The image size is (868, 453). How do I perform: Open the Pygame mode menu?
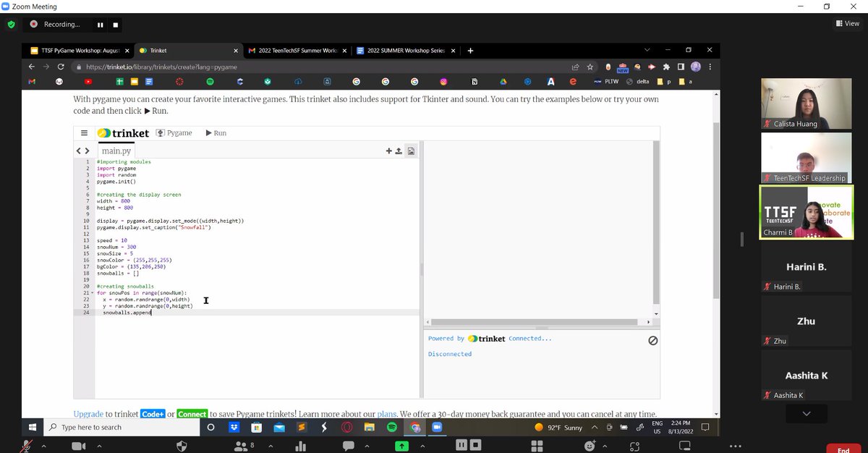click(x=174, y=133)
